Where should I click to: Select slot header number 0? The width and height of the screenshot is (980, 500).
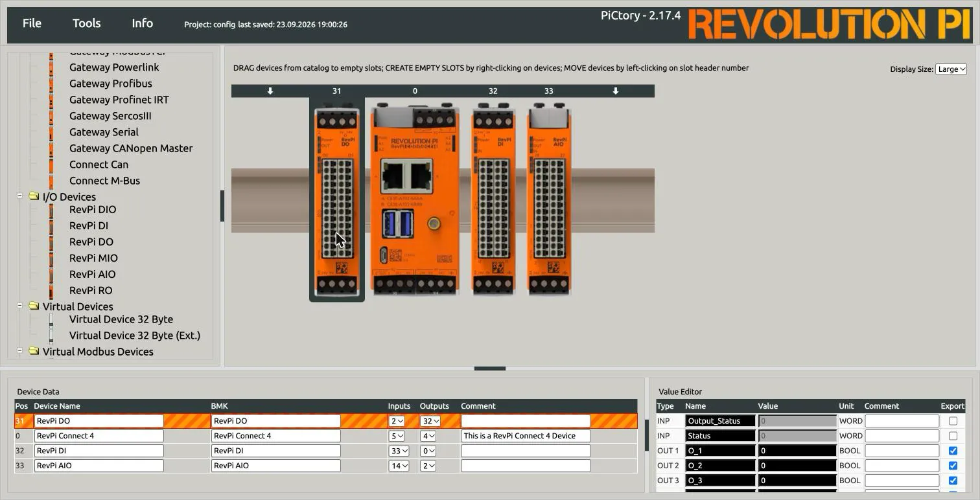pyautogui.click(x=415, y=91)
